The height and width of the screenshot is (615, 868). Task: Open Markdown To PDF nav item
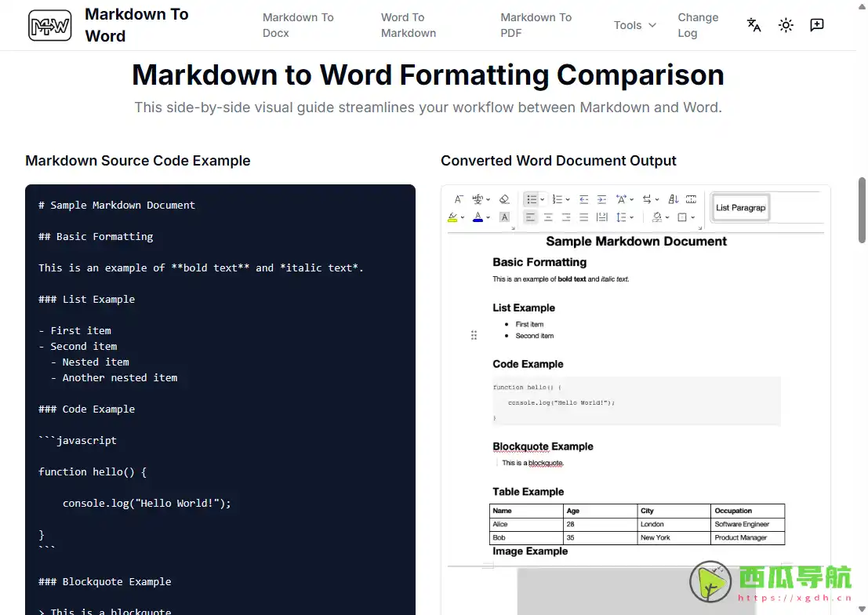pos(536,25)
